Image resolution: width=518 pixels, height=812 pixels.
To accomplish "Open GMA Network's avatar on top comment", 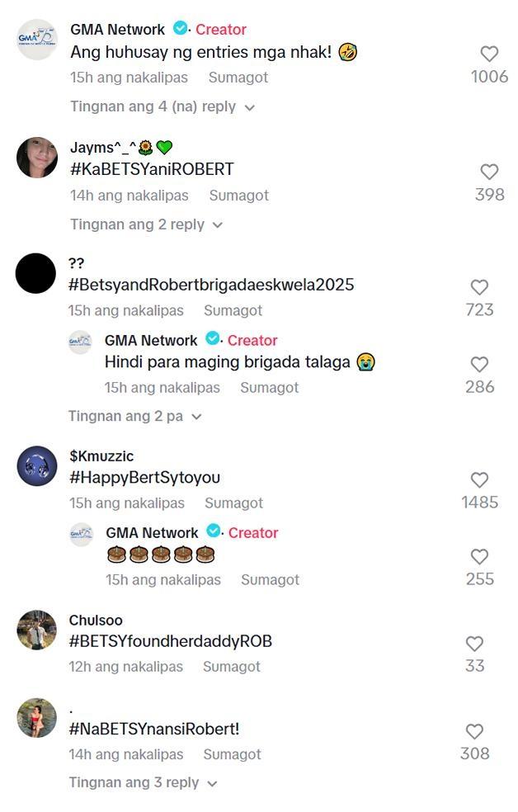I will click(x=37, y=40).
